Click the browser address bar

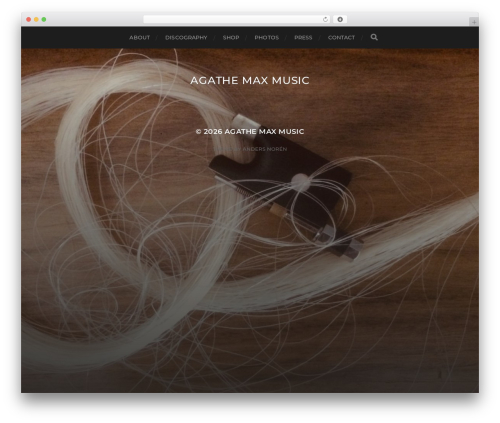[x=237, y=19]
